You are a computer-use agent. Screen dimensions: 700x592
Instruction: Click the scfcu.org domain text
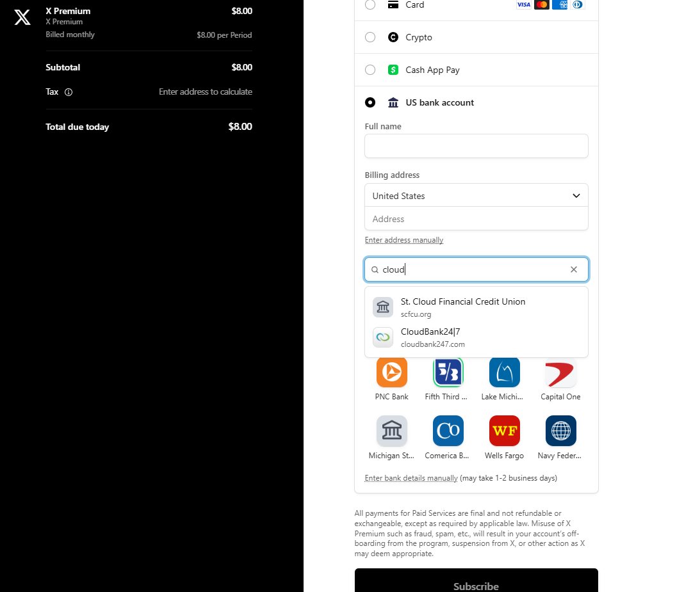[x=416, y=314]
